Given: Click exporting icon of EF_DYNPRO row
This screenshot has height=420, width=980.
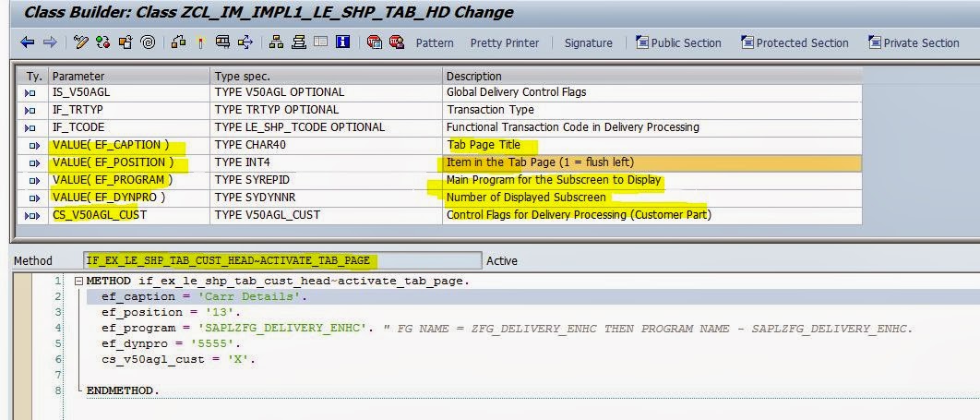Looking at the screenshot, I should pyautogui.click(x=34, y=198).
